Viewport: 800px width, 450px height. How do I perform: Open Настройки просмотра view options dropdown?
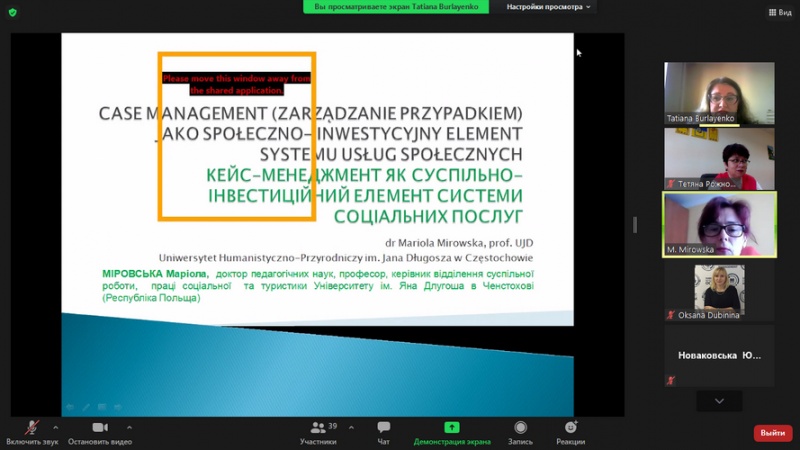(x=548, y=7)
